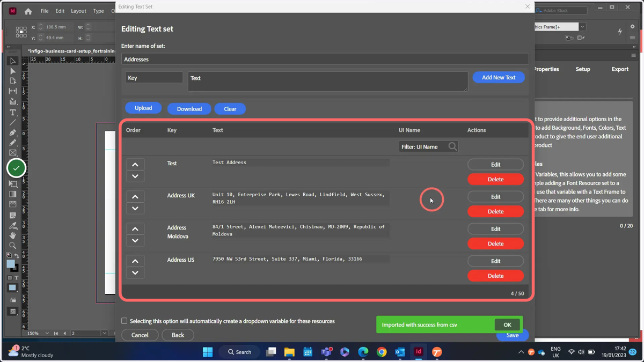Switch to the Export tab

click(620, 69)
